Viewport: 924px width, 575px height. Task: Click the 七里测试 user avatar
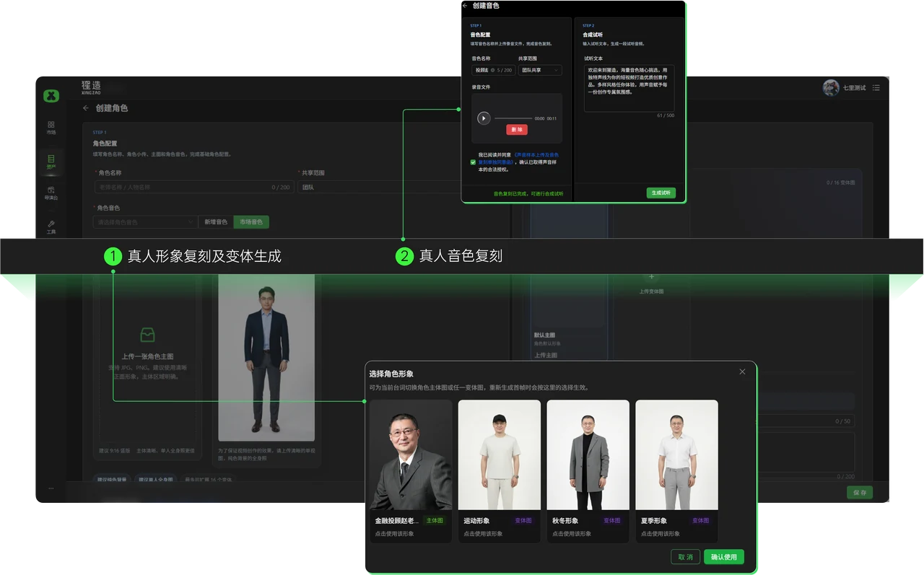coord(831,88)
